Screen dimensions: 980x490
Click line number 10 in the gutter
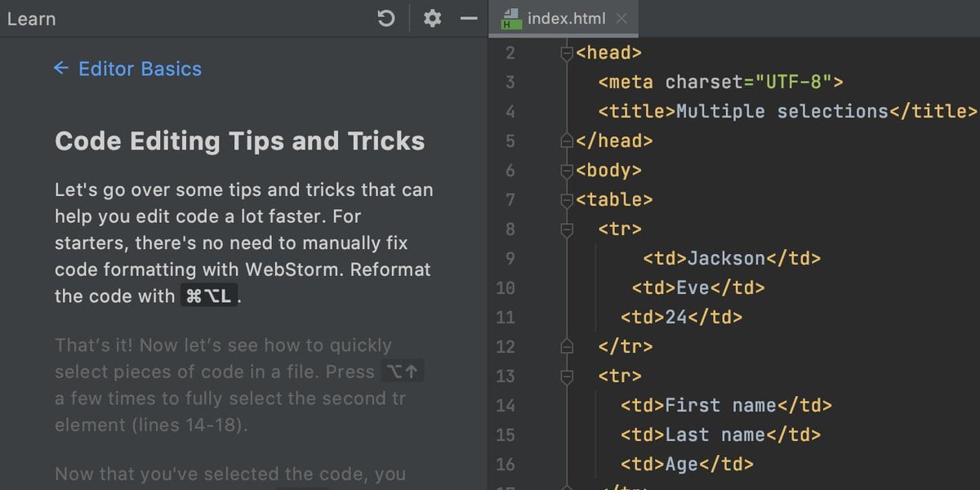click(x=506, y=288)
